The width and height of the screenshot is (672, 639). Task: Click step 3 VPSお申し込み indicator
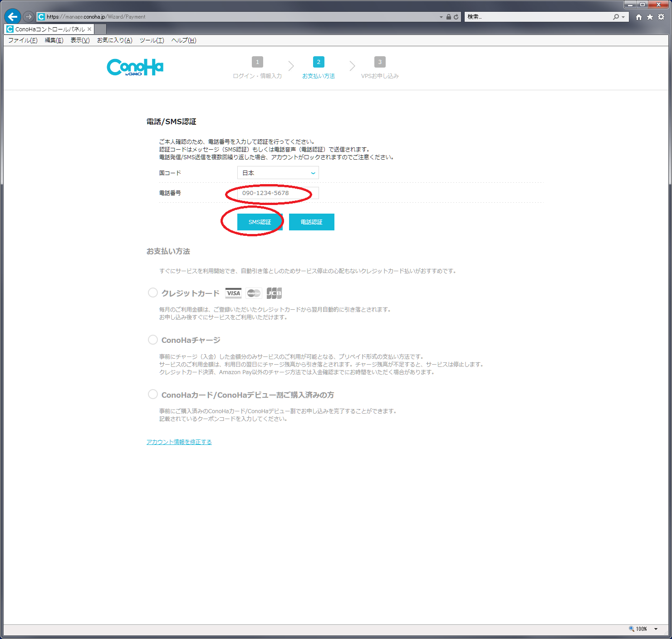point(380,68)
